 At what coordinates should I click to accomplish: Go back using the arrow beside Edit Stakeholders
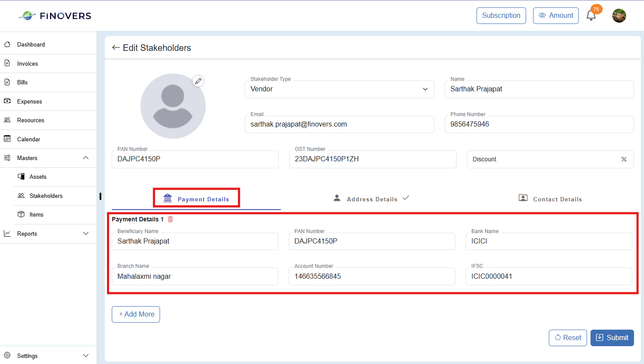116,48
